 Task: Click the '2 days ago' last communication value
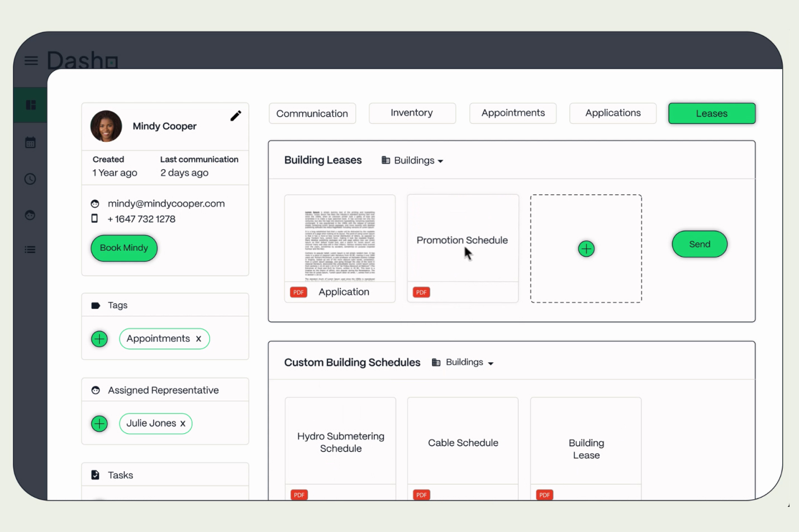click(184, 173)
